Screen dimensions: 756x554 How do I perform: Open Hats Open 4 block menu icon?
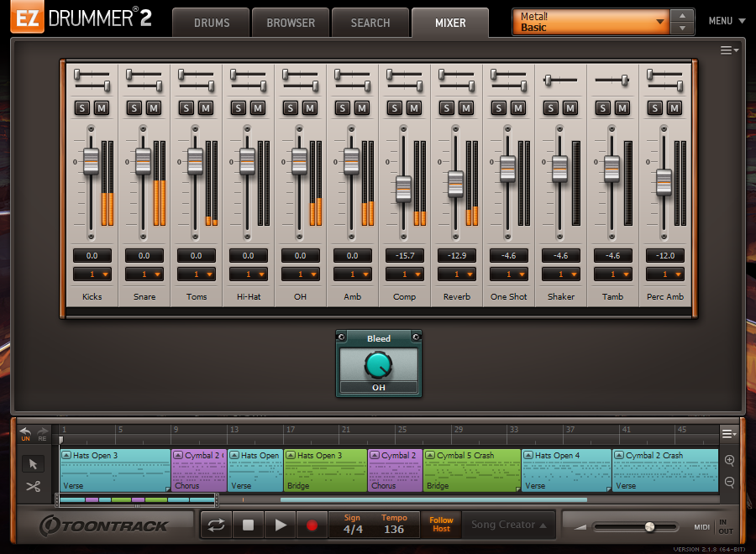coord(528,455)
